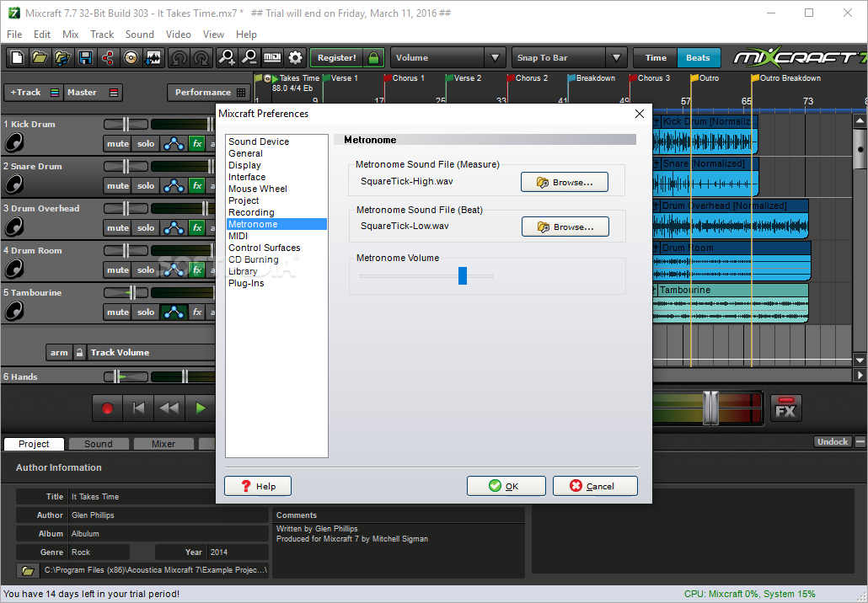Switch timeline to Time mode
Image resolution: width=868 pixels, height=603 pixels.
point(656,57)
